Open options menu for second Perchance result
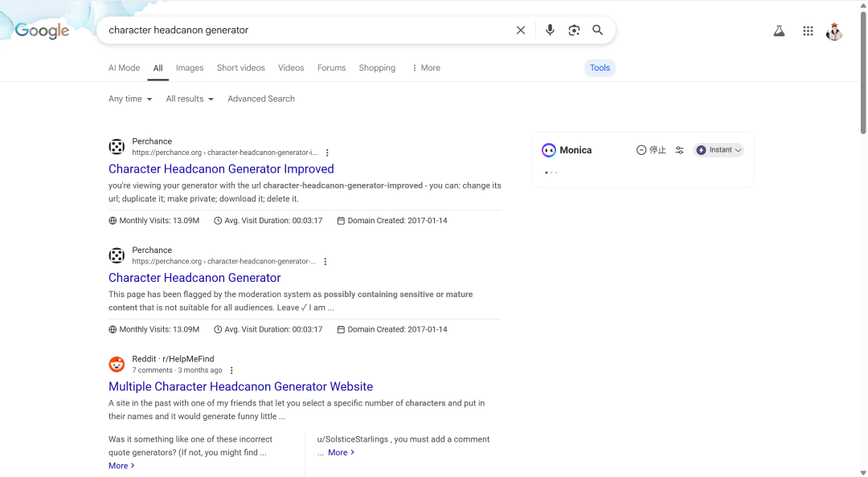 325,262
